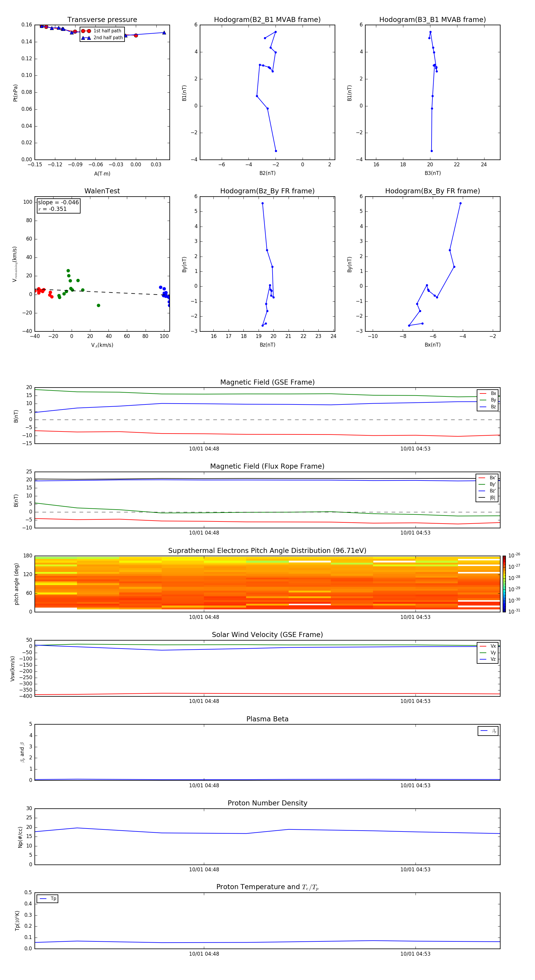Viewport: 535px width, 980px height.
Task: Click the 'WalenTest' plot title
Action: 102,191
